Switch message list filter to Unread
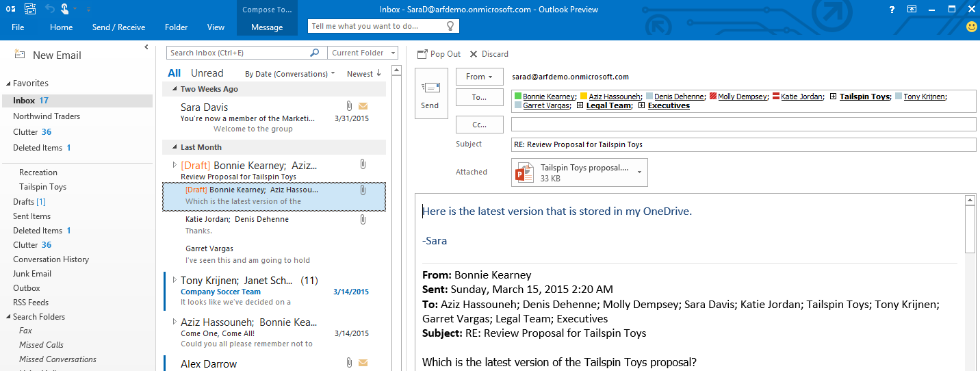The height and width of the screenshot is (371, 980). tap(207, 73)
